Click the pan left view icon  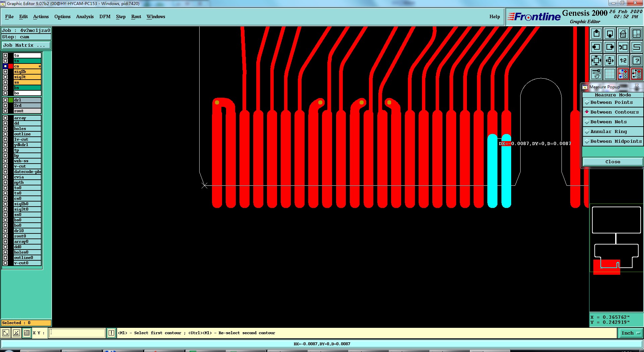click(x=596, y=47)
